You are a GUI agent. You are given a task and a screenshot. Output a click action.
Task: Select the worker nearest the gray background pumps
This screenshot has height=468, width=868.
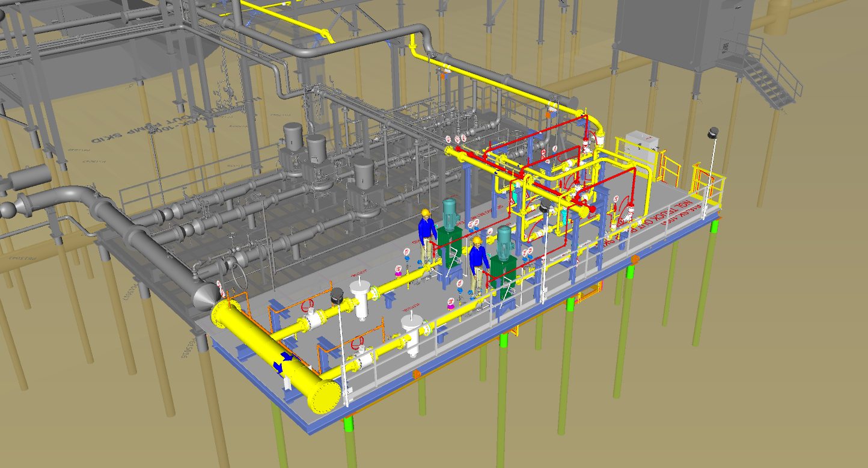coord(426,235)
